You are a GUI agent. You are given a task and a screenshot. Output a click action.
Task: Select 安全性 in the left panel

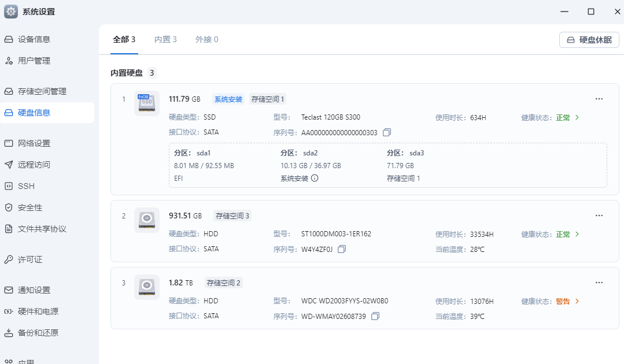(30, 207)
